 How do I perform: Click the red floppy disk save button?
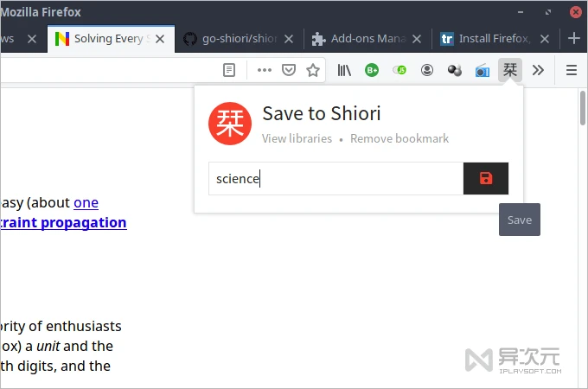pos(486,178)
